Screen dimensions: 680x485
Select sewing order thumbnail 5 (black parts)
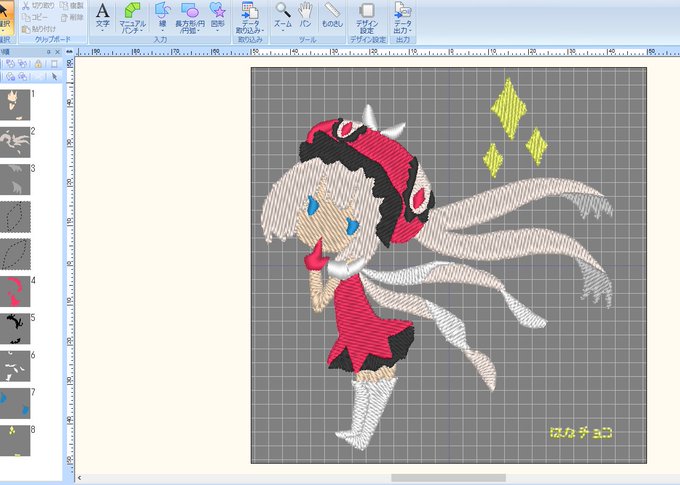(15, 329)
